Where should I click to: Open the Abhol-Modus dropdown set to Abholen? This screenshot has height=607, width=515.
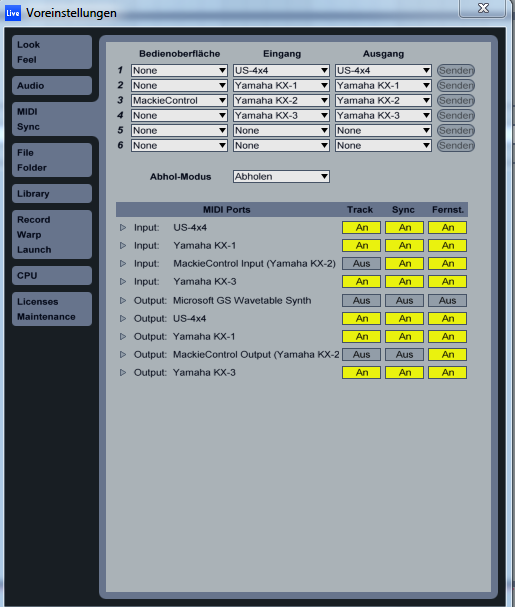tap(281, 177)
